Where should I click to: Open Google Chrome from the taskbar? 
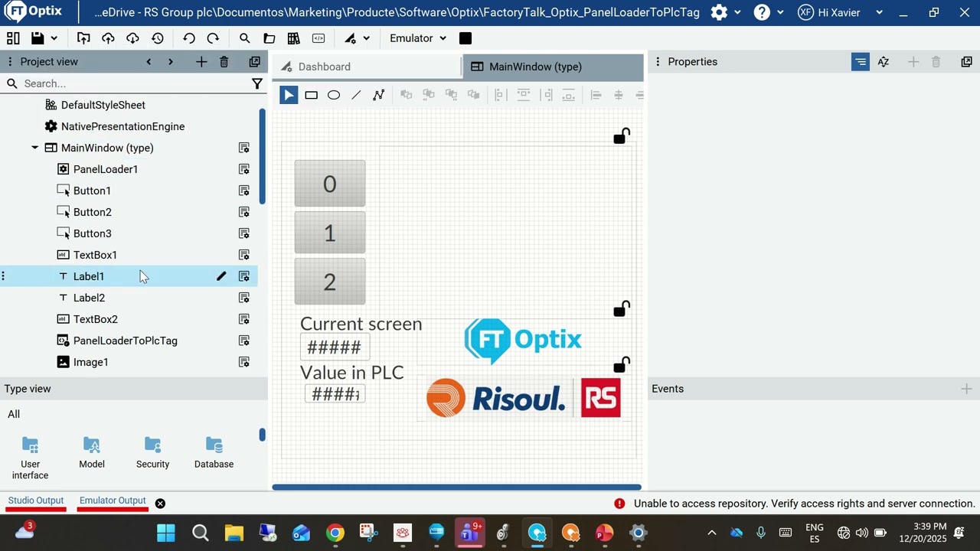335,533
